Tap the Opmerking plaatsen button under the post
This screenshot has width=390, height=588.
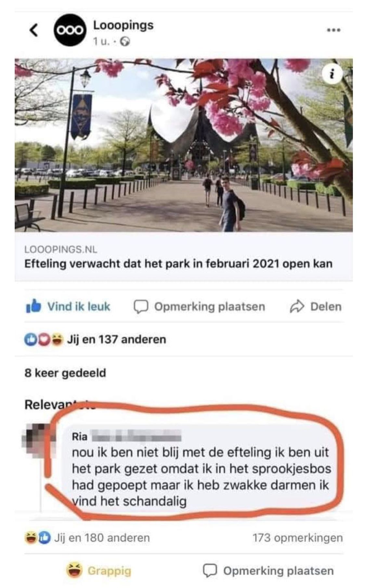pos(200,306)
